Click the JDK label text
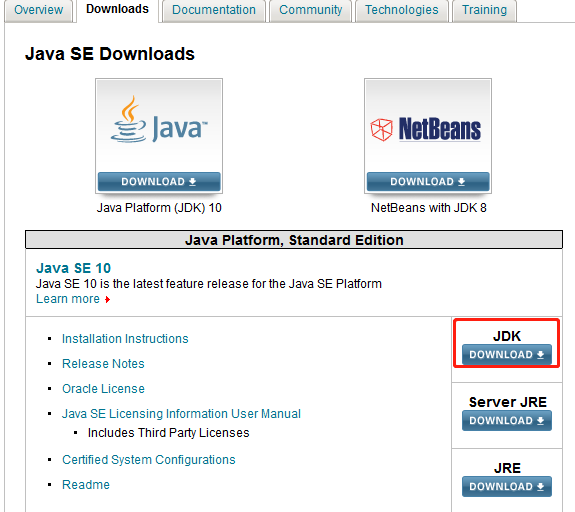The width and height of the screenshot is (575, 512). click(x=507, y=336)
